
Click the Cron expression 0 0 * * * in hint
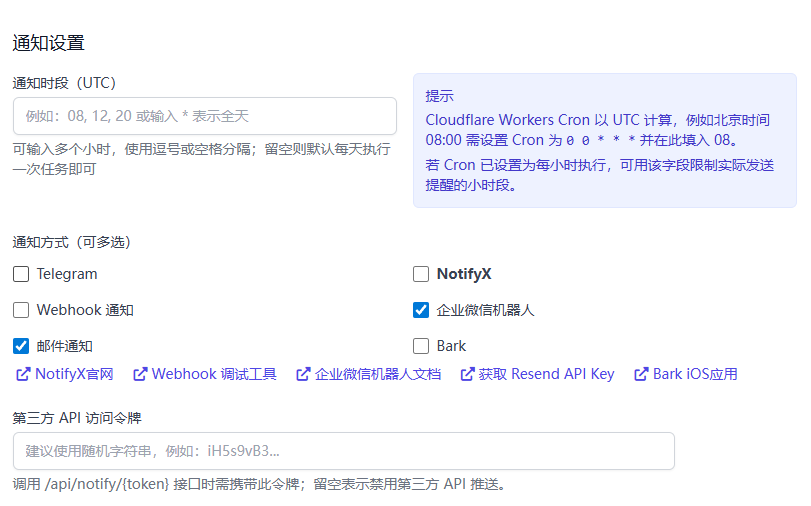(x=601, y=141)
